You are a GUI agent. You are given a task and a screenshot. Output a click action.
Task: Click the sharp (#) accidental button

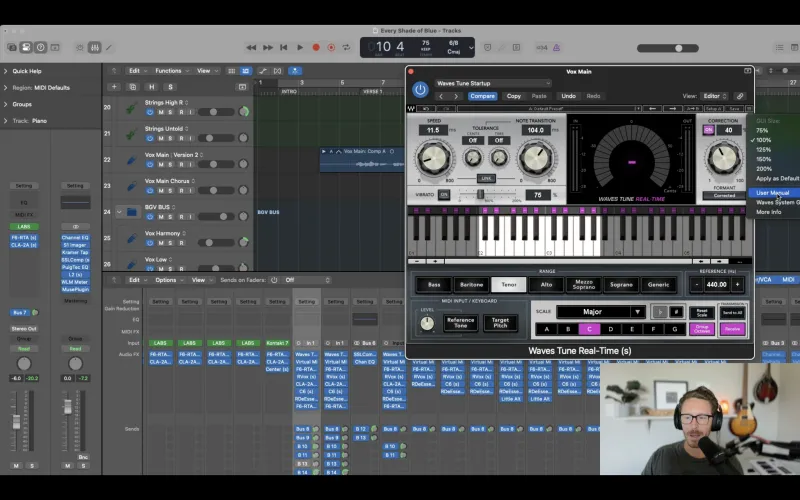pos(676,312)
